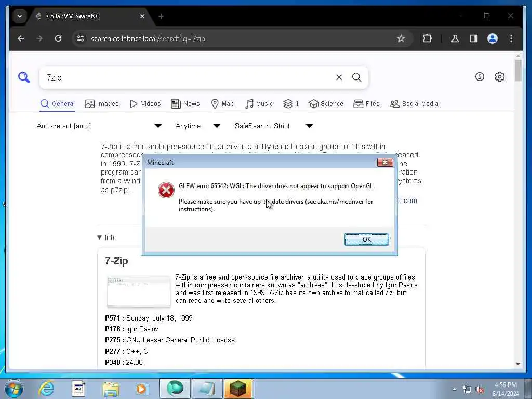Open the Auto-detect language dropdown

pyautogui.click(x=99, y=126)
